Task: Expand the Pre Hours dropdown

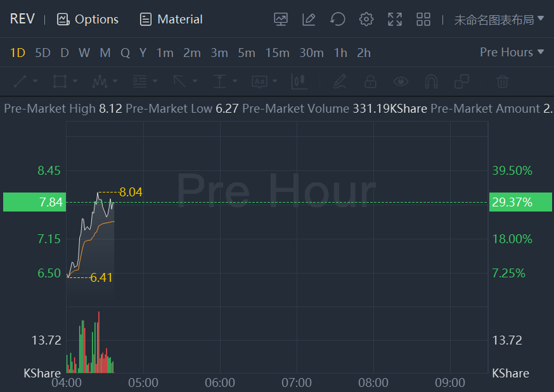Action: pyautogui.click(x=512, y=53)
